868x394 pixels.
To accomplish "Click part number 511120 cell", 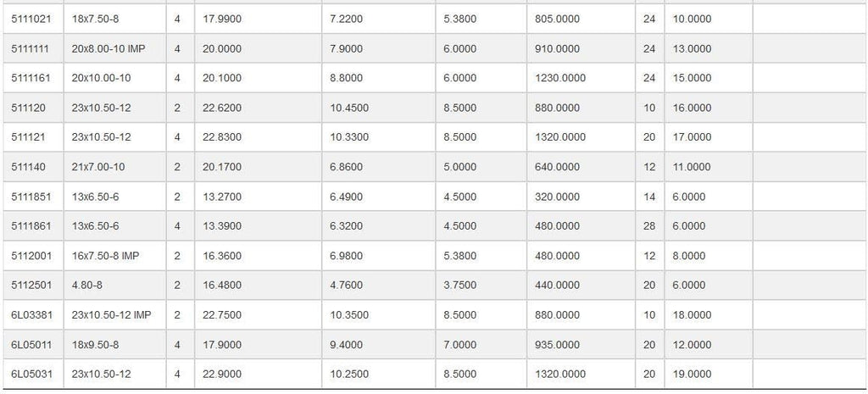I will click(x=33, y=108).
